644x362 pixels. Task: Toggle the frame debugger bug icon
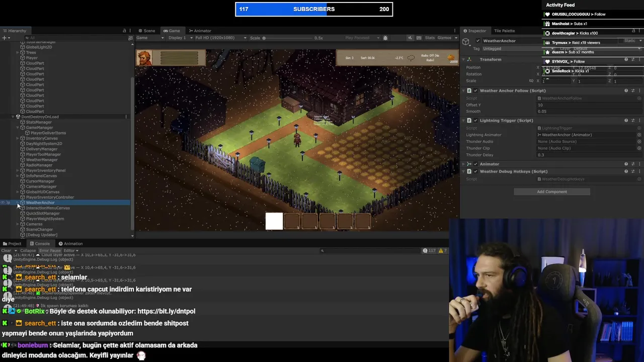pos(385,38)
